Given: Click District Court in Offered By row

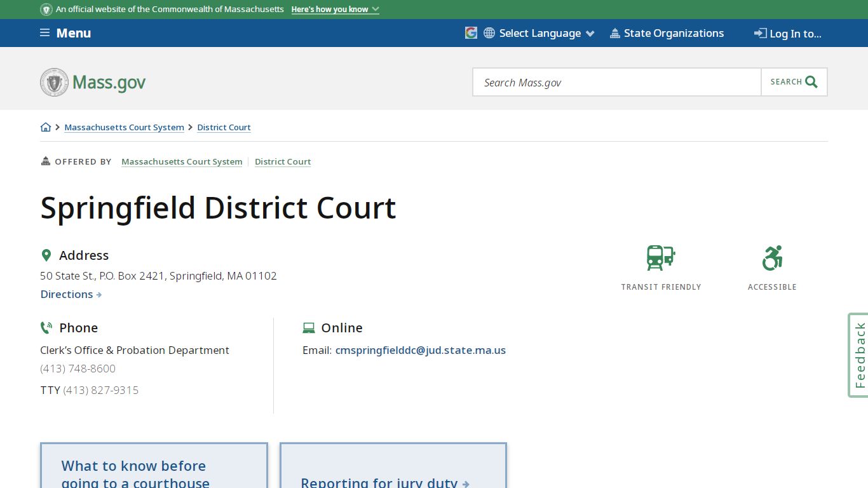Looking at the screenshot, I should pyautogui.click(x=283, y=161).
